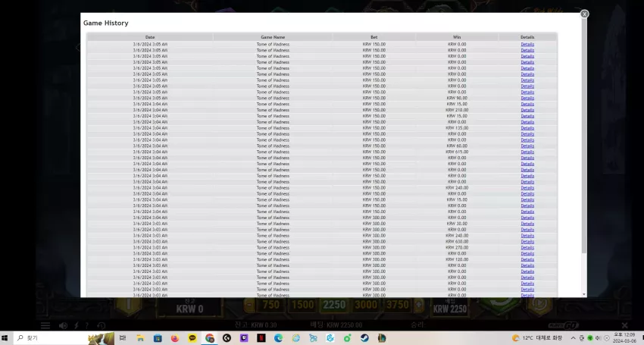The height and width of the screenshot is (345, 644).
Task: Open the game help question mark
Action: [x=86, y=325]
